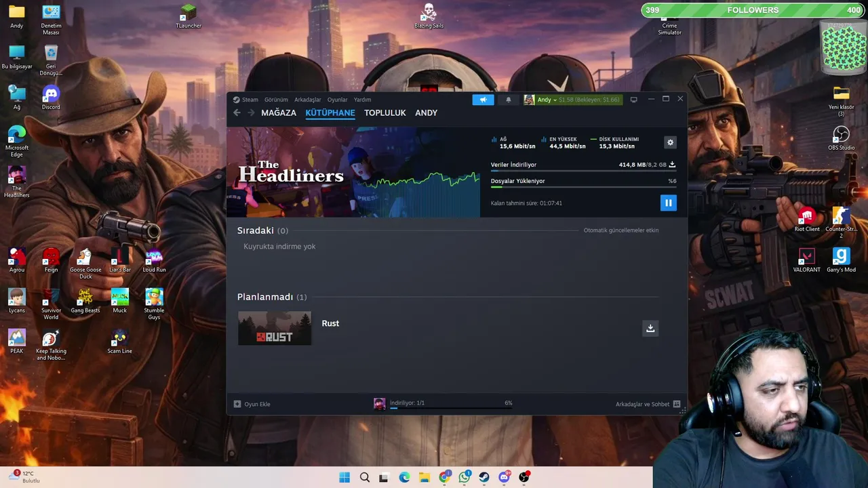
Task: Open PEAK desktop icon
Action: click(x=17, y=341)
